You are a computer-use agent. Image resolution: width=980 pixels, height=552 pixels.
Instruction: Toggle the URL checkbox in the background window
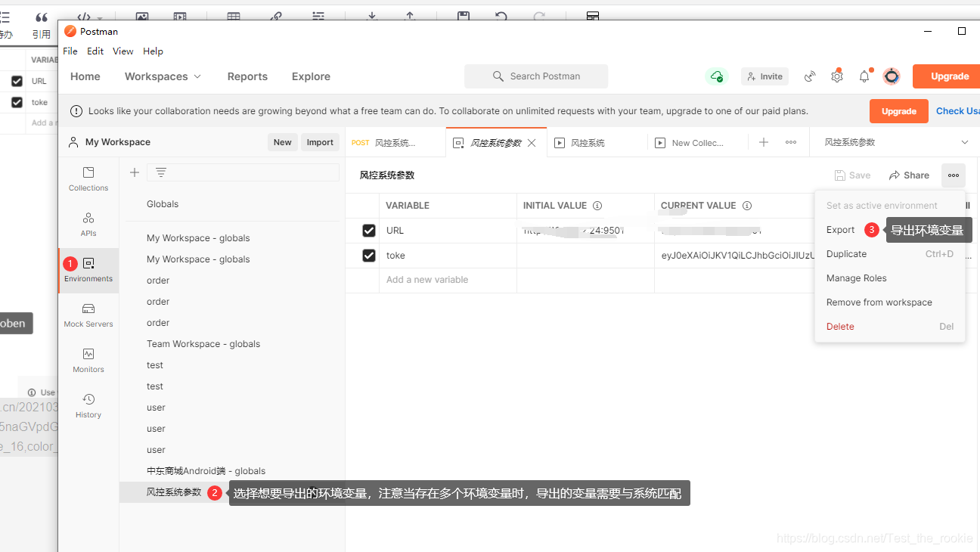click(x=17, y=81)
